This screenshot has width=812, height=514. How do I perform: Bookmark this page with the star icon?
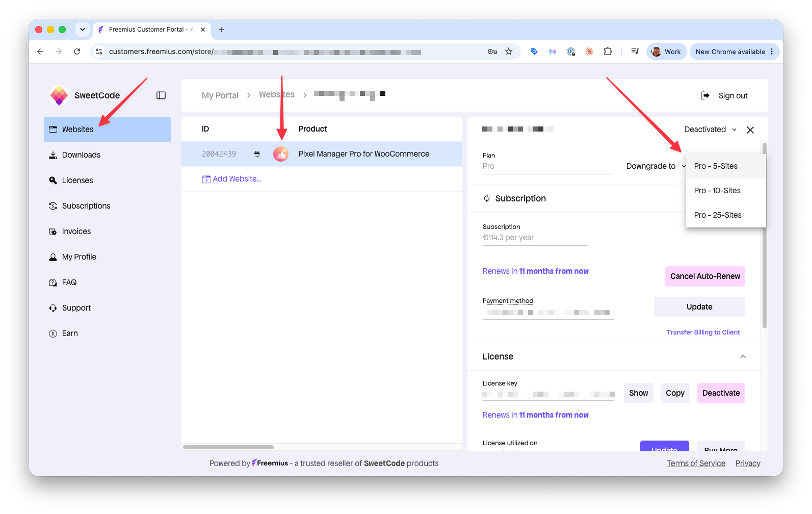tap(509, 52)
